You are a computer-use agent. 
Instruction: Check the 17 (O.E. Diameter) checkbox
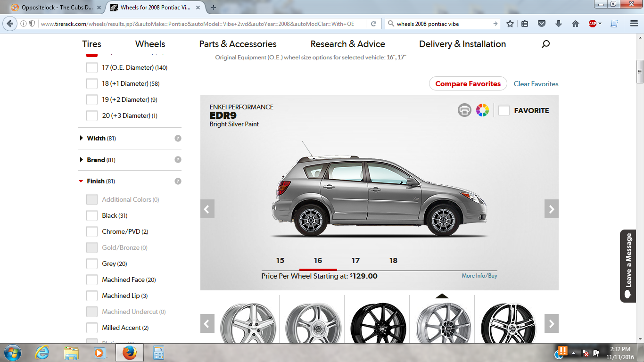tap(92, 67)
